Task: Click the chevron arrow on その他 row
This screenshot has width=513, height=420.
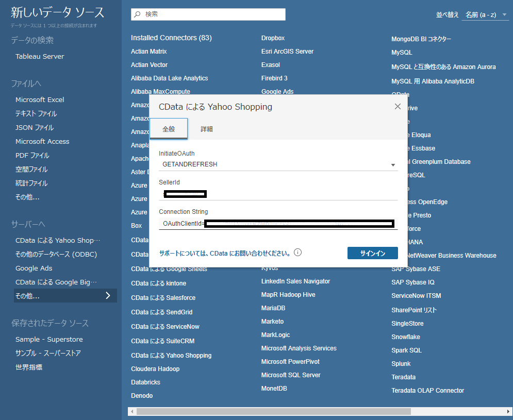Action: coord(108,296)
